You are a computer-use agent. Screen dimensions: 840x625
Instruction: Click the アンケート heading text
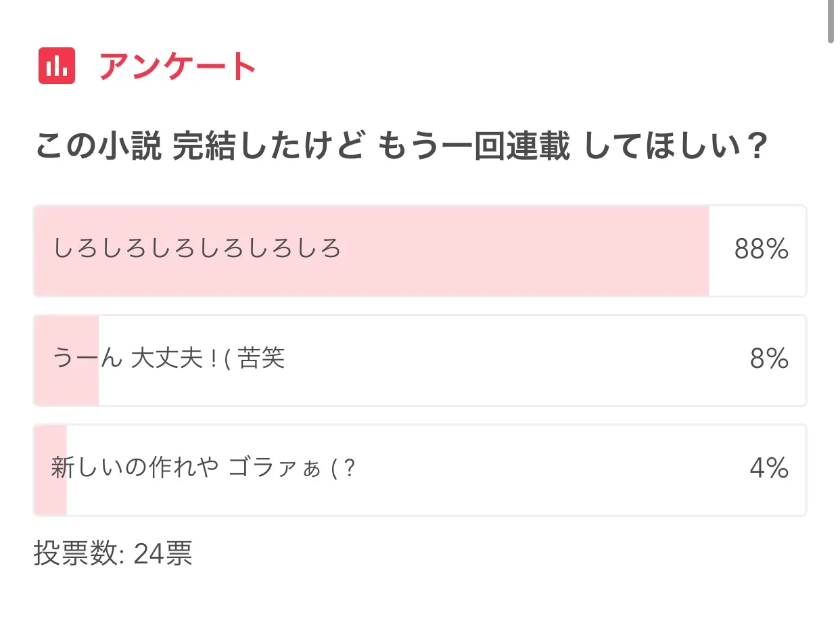coord(177,66)
